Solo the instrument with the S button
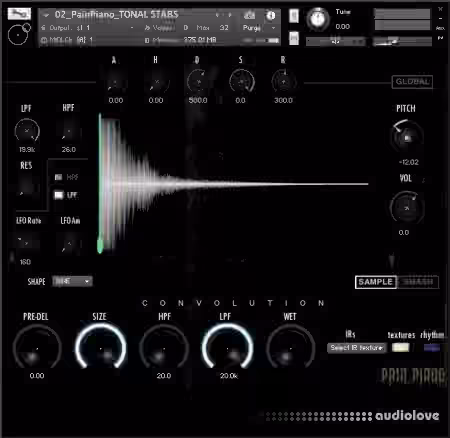The width and height of the screenshot is (450, 438). [294, 16]
